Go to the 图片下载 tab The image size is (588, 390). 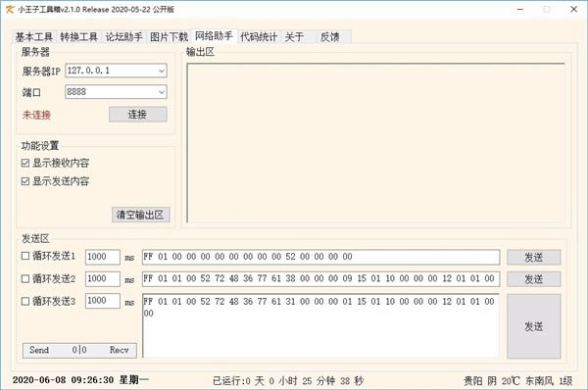169,37
